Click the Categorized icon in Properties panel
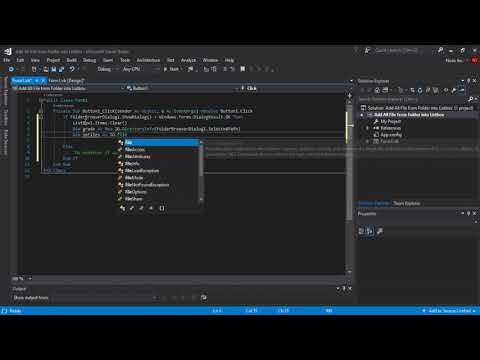Image resolution: width=480 pixels, height=360 pixels. pos(361,231)
